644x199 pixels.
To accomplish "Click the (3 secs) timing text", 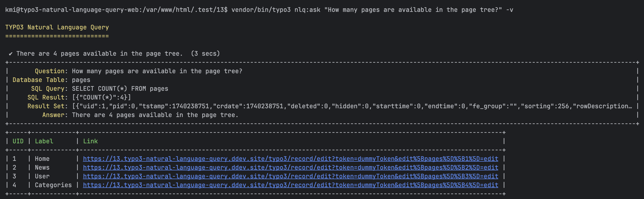I will (x=205, y=54).
